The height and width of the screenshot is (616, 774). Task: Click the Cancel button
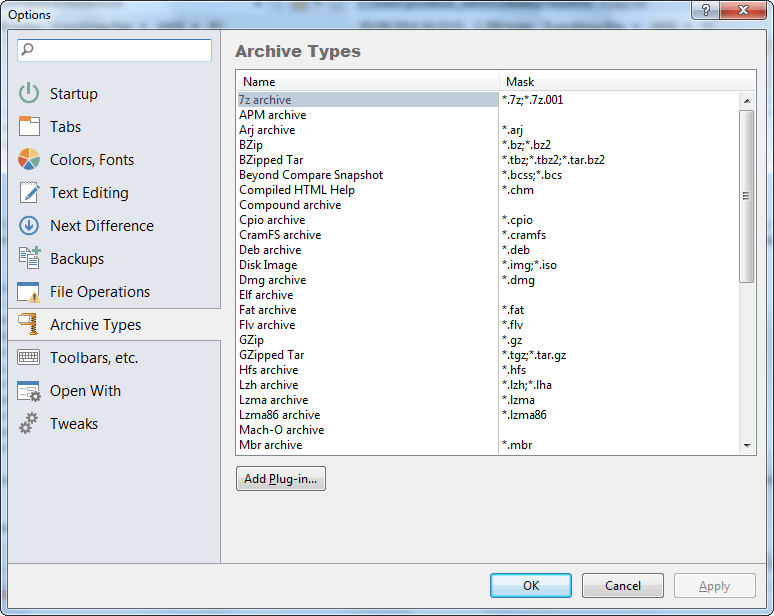click(x=622, y=585)
